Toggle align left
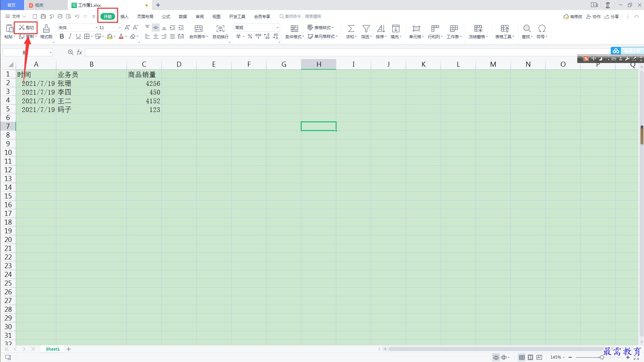Viewport: 644px width, 362px height. pyautogui.click(x=147, y=37)
